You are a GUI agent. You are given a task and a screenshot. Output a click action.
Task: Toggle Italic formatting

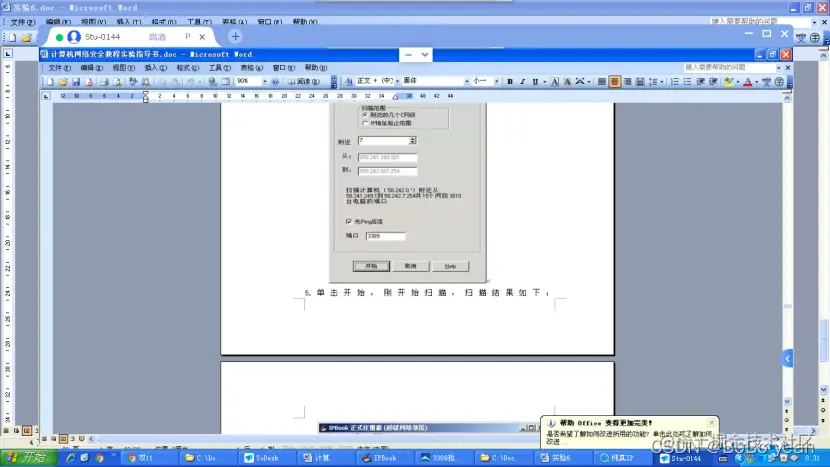[522, 82]
